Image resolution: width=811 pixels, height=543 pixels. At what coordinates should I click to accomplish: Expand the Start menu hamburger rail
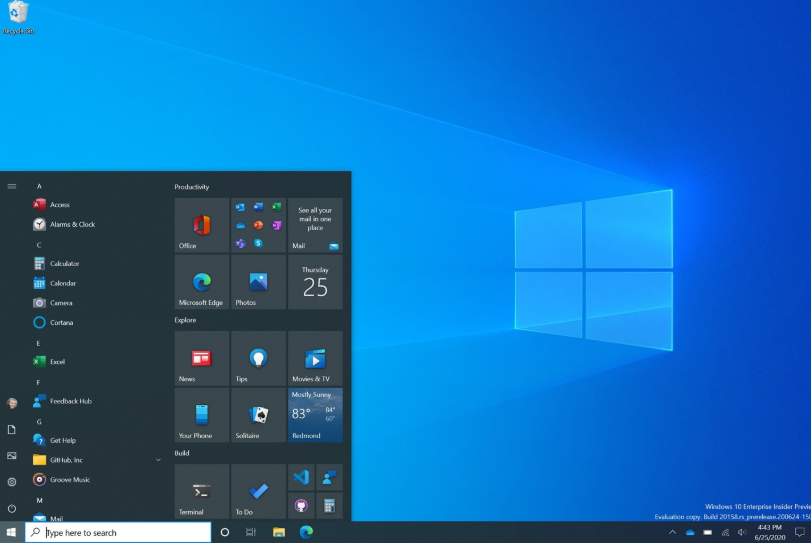(12, 186)
